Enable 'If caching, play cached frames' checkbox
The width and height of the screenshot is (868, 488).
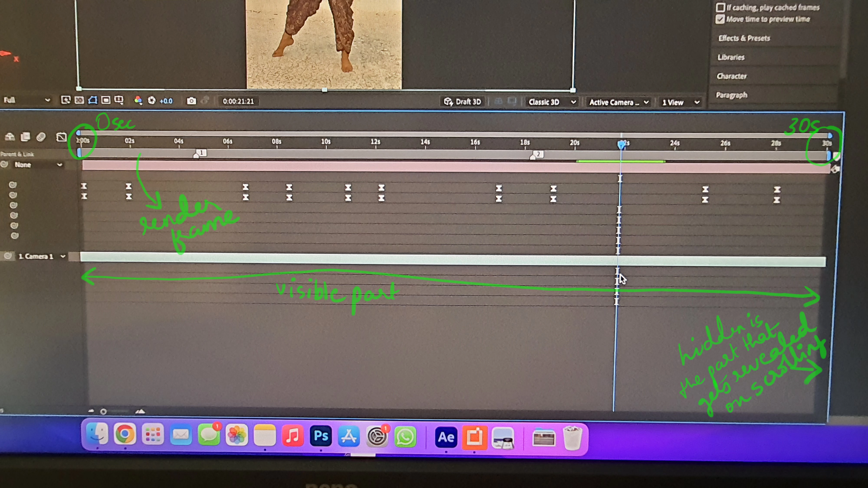[720, 7]
